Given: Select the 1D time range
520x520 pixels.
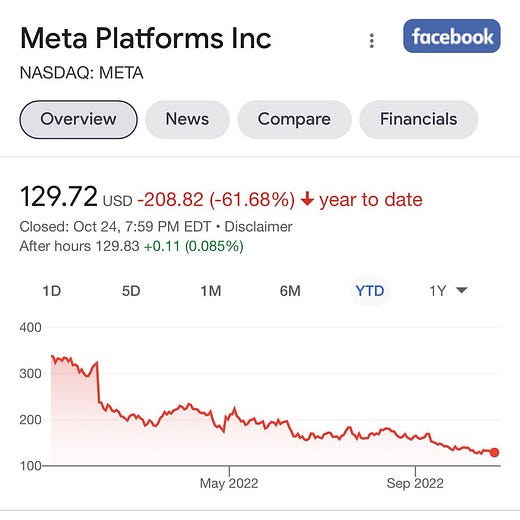Looking at the screenshot, I should pyautogui.click(x=52, y=291).
